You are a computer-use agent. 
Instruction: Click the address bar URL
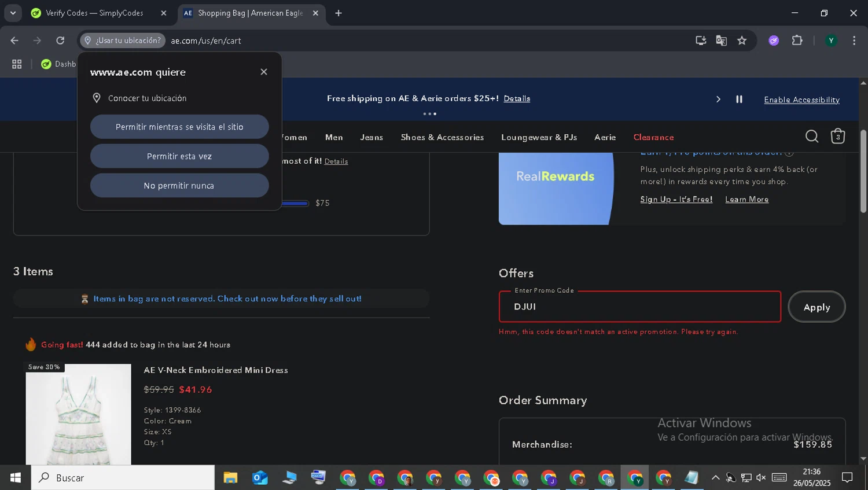pos(206,40)
